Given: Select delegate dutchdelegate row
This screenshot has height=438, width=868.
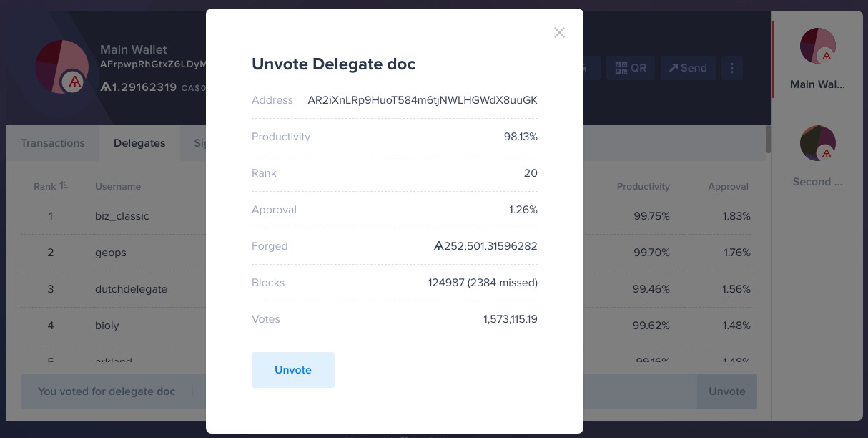Looking at the screenshot, I should point(386,289).
